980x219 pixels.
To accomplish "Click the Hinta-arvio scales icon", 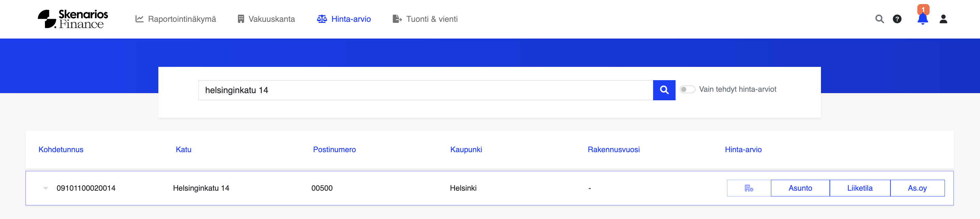I will coord(322,19).
